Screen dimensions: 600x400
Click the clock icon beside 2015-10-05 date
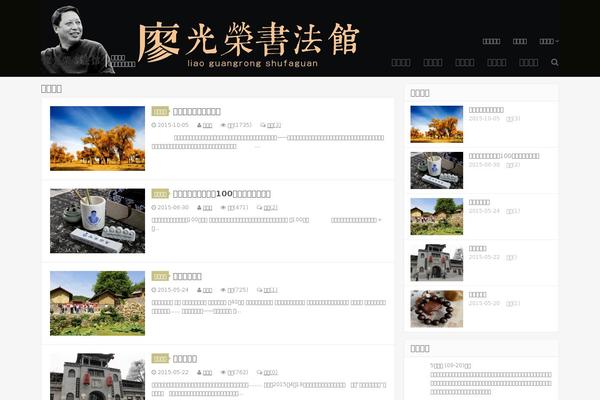[x=154, y=125]
